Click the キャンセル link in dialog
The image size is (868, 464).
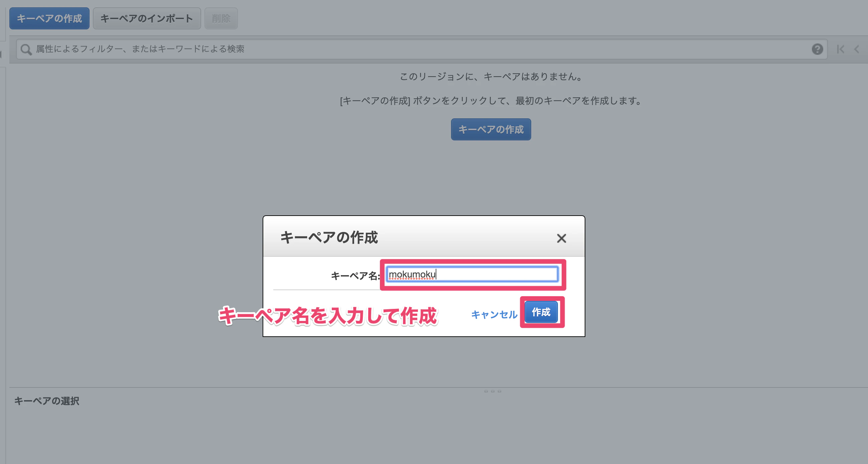click(494, 314)
